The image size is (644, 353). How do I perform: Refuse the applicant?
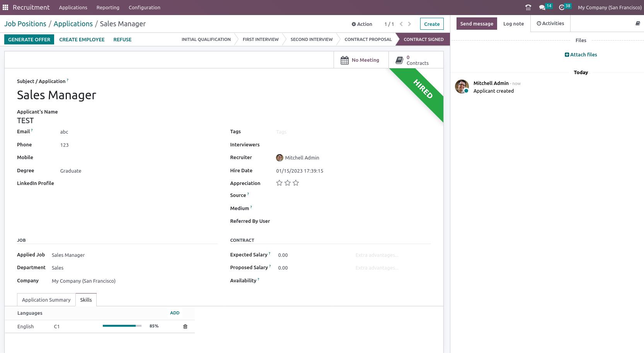(122, 39)
